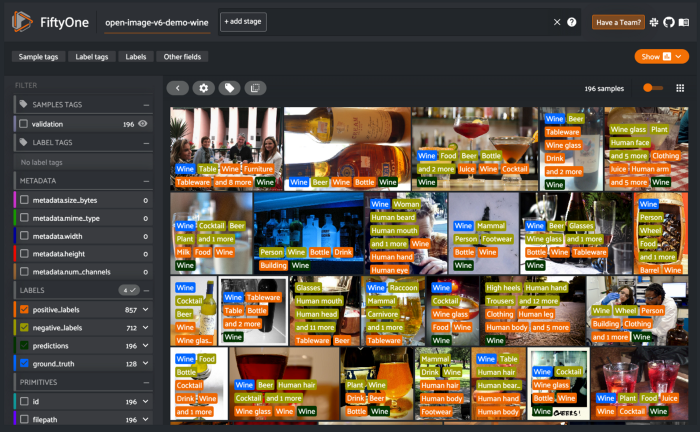Enable the validation sample tag checkbox
Image resolution: width=700 pixels, height=432 pixels.
pyautogui.click(x=24, y=124)
